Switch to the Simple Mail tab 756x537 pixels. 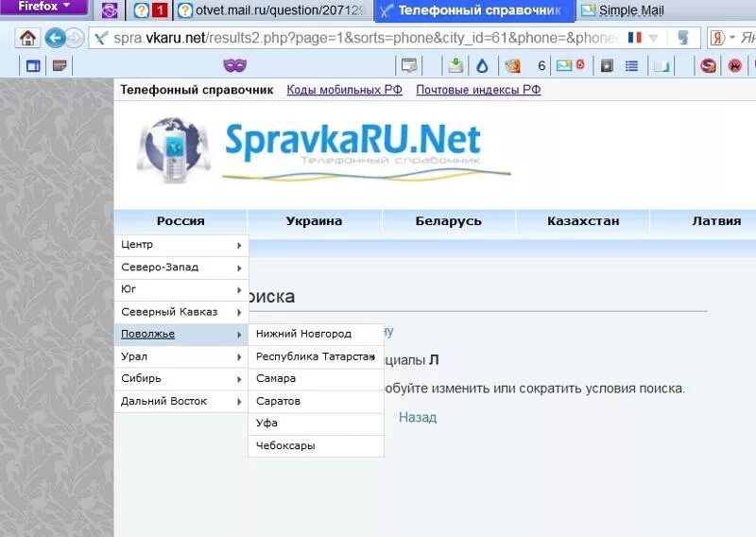pos(622,10)
